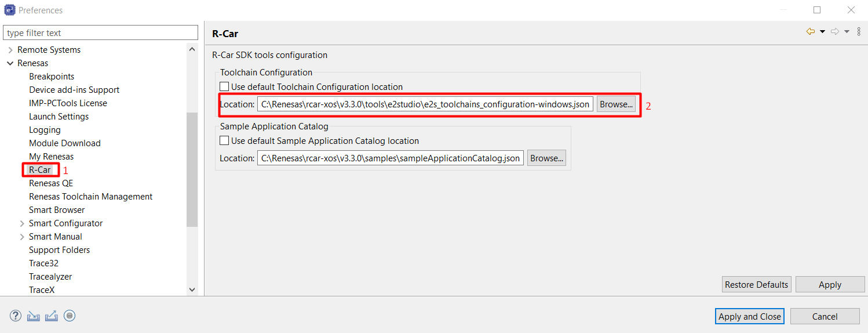Browse for Toolchain Configuration file
Screen dimensions: 868x333
click(616, 104)
